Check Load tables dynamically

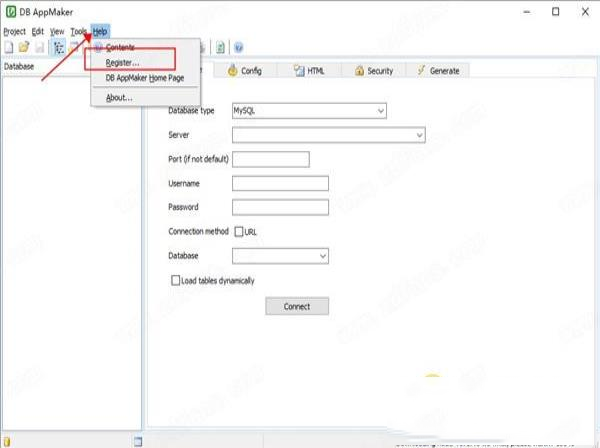coord(175,280)
